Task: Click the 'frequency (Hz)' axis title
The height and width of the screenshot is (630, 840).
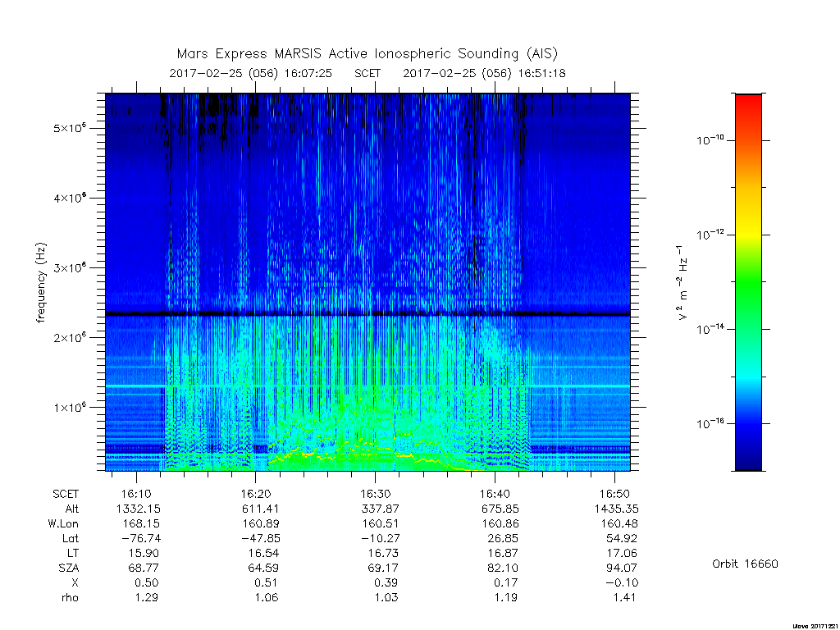Action: (x=41, y=283)
